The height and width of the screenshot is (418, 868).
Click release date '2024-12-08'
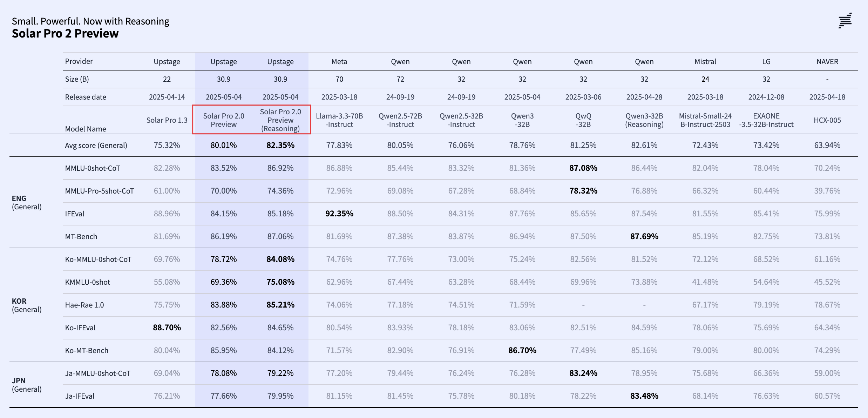766,97
